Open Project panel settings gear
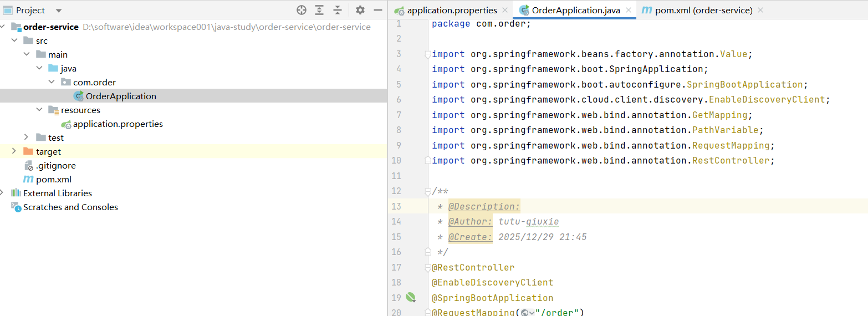 tap(360, 10)
